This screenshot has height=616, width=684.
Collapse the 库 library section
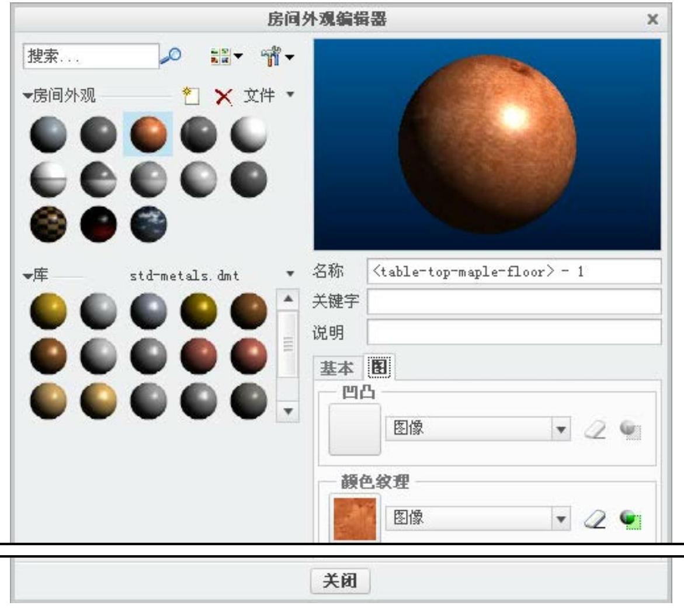pos(27,275)
